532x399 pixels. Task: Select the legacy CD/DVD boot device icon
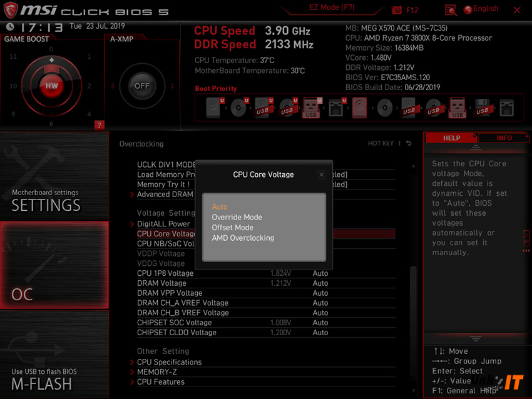pos(385,108)
